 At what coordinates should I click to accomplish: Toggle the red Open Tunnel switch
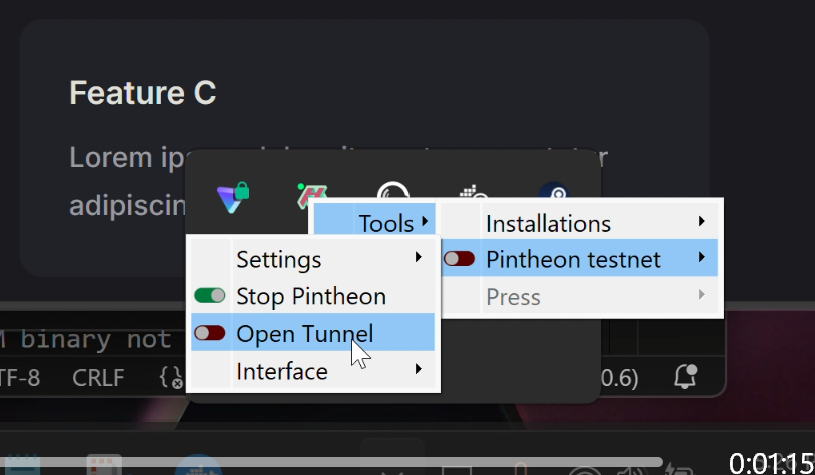tap(210, 333)
